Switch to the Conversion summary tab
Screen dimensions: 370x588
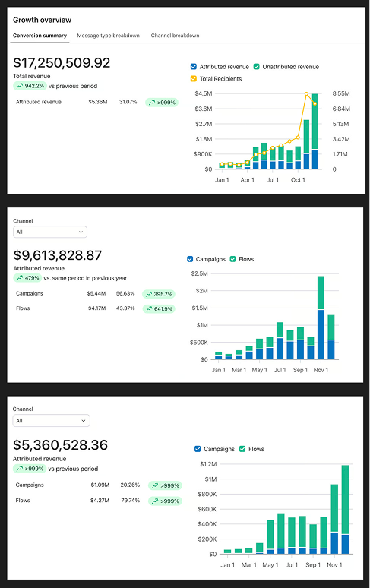(40, 36)
